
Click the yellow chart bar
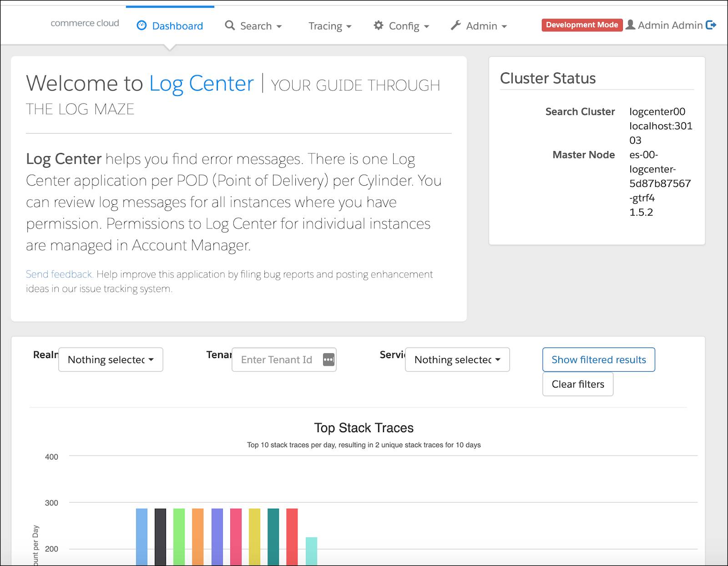point(254,537)
